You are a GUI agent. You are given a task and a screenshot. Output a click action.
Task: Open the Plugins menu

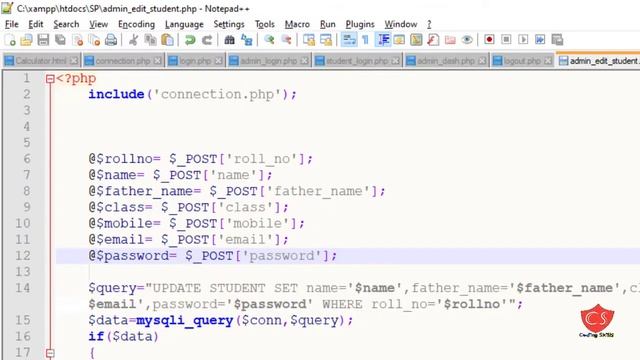click(360, 24)
